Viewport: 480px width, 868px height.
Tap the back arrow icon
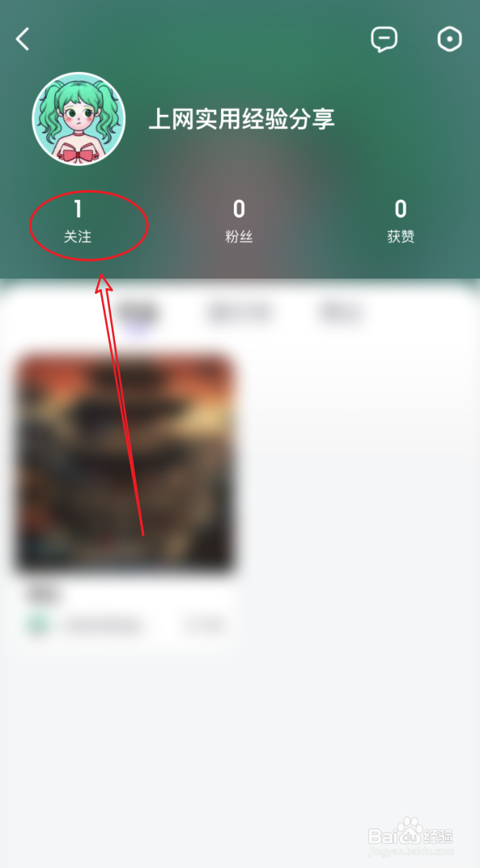click(x=23, y=40)
